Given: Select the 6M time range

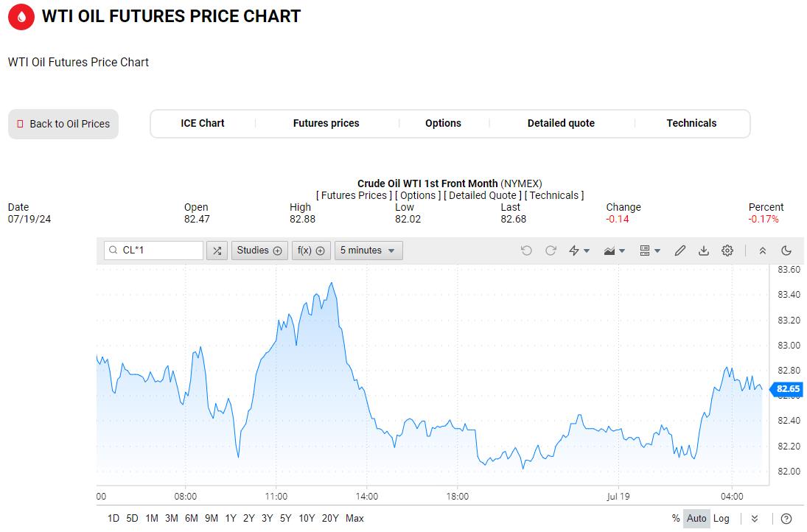Looking at the screenshot, I should pyautogui.click(x=192, y=519).
